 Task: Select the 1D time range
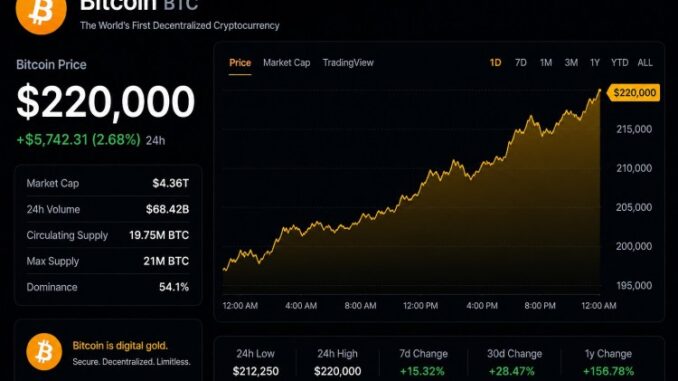point(495,63)
